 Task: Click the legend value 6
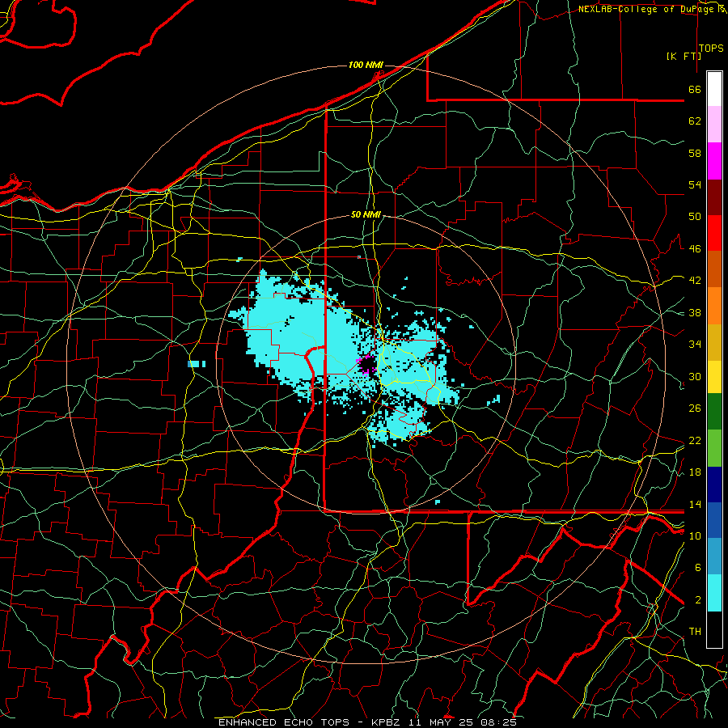click(x=698, y=568)
